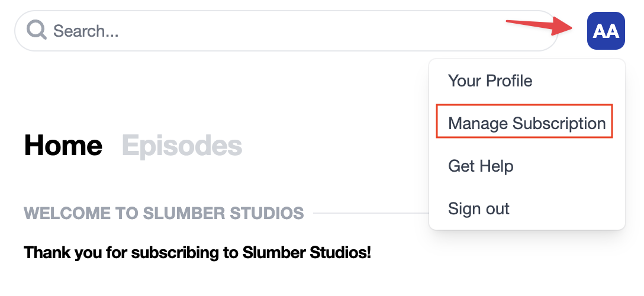The width and height of the screenshot is (644, 296).
Task: Open Your Profile from the menu
Action: 490,81
